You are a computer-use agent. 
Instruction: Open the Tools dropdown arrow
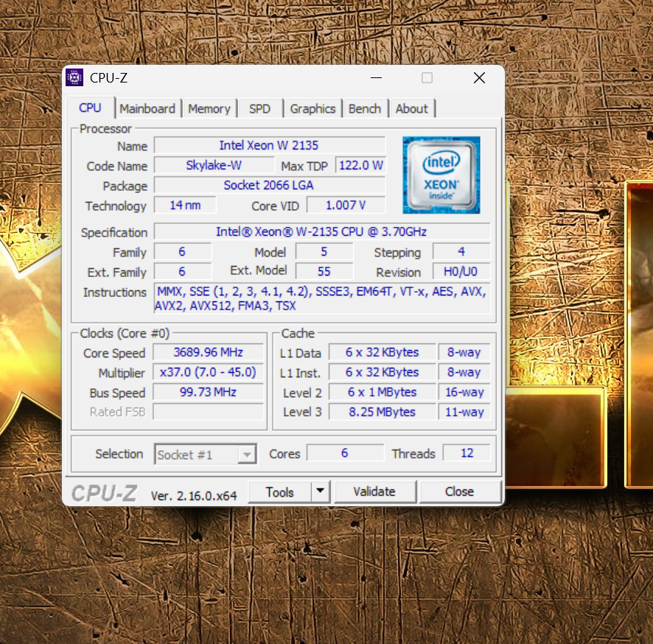pos(320,491)
